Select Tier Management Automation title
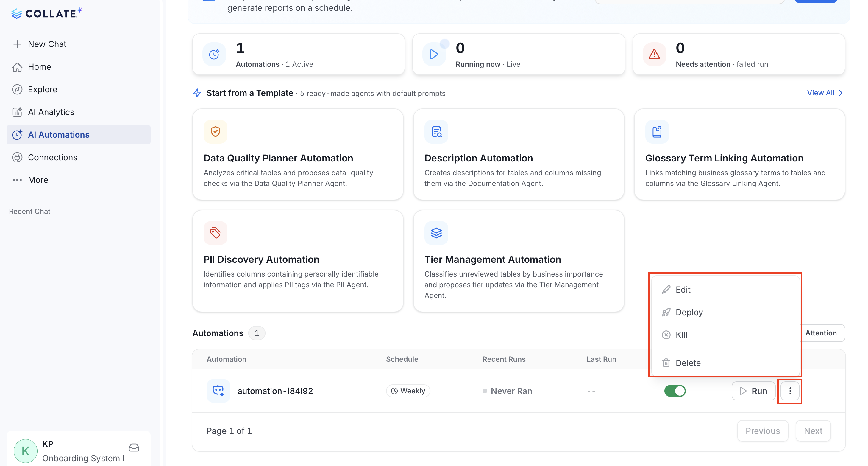The image size is (868, 466). tap(493, 259)
